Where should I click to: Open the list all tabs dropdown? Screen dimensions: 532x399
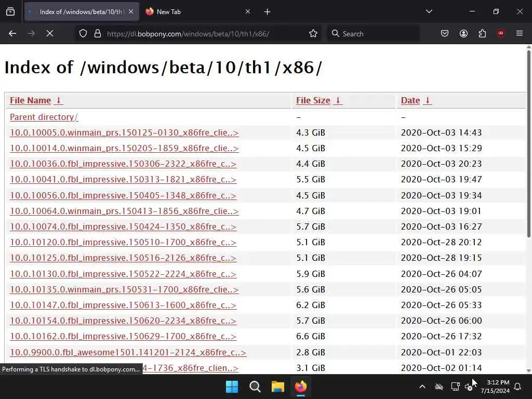click(x=429, y=11)
